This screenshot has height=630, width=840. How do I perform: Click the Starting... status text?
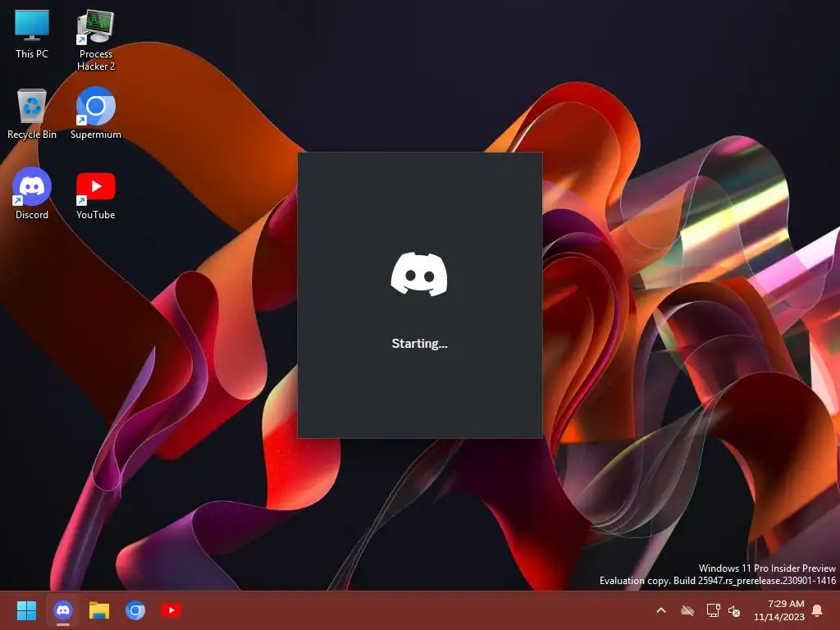[x=419, y=344]
